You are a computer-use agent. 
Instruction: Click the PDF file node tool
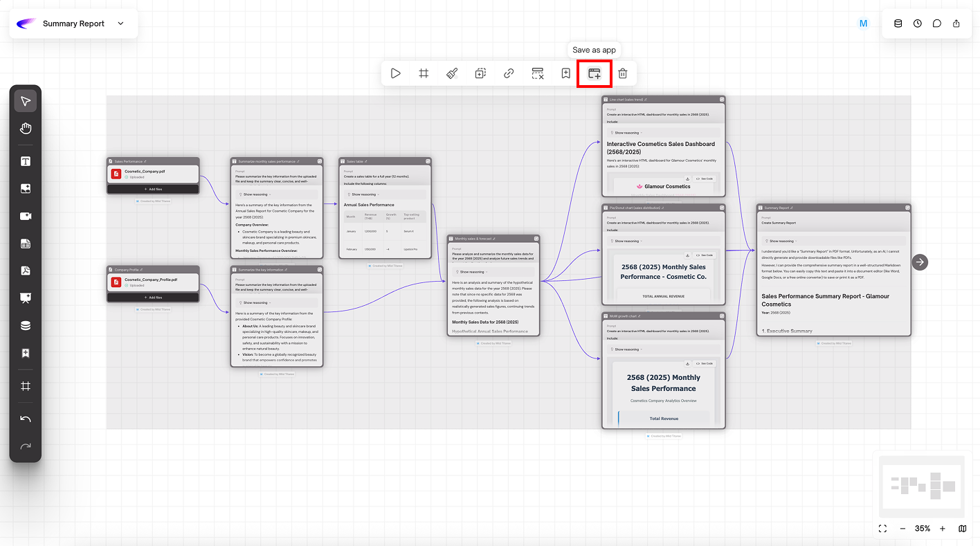pyautogui.click(x=26, y=271)
